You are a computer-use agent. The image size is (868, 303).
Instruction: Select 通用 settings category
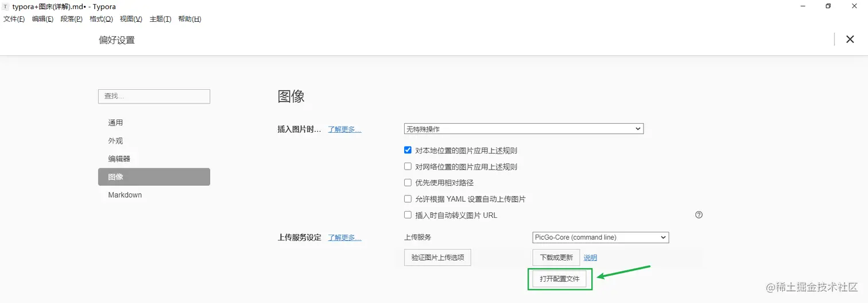(154, 122)
